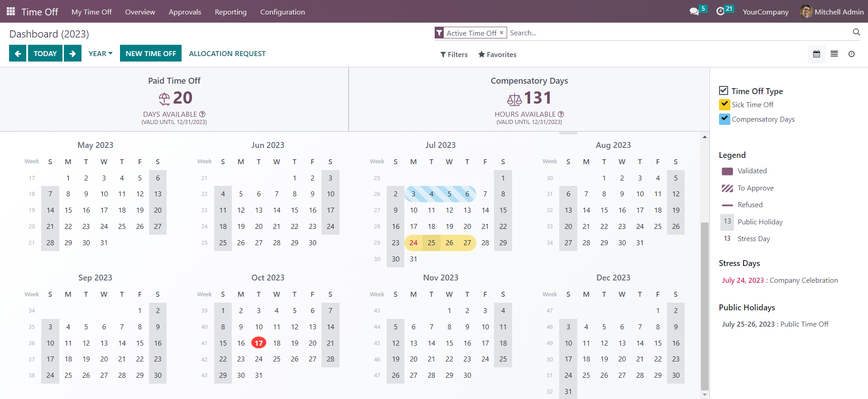868x399 pixels.
Task: Click the search magnifier icon
Action: point(856,32)
